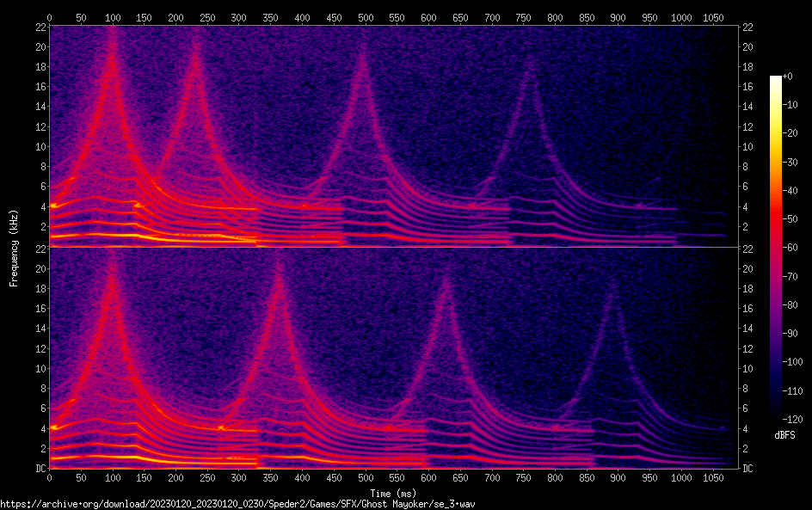812x510 pixels.
Task: Pick the white top end of the color bar
Action: [x=776, y=79]
